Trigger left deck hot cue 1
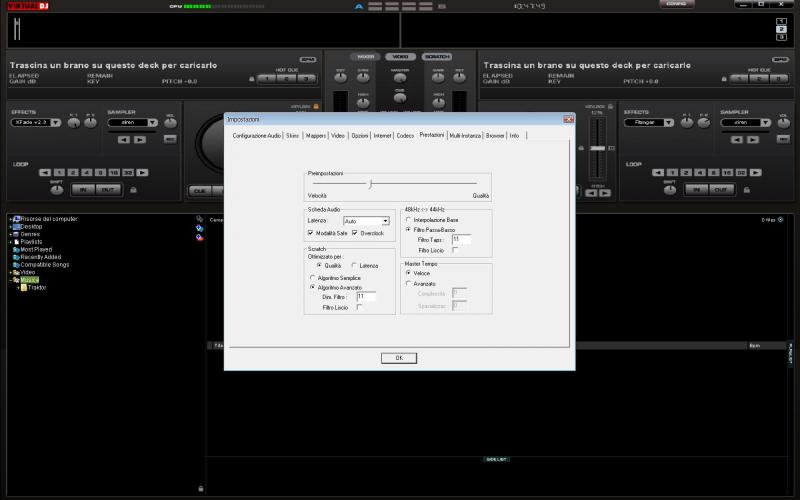Screen dimensions: 800x500 267,79
